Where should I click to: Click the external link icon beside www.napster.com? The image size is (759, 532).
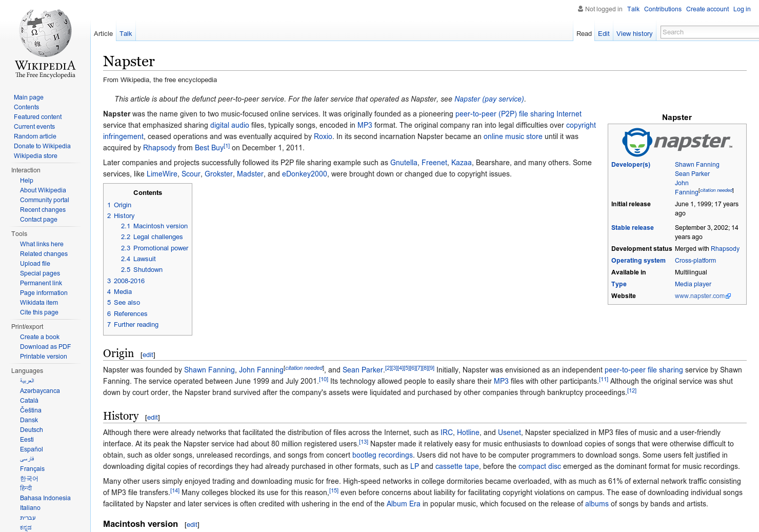click(x=729, y=295)
